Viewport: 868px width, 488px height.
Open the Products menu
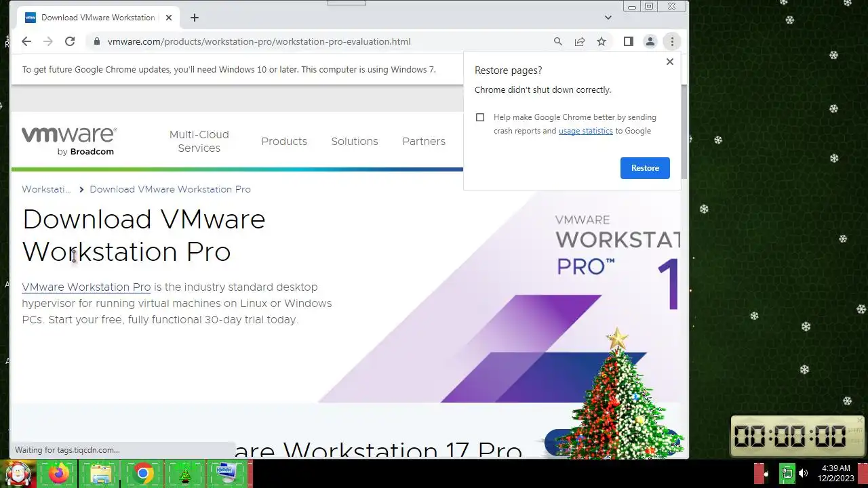[x=284, y=141]
